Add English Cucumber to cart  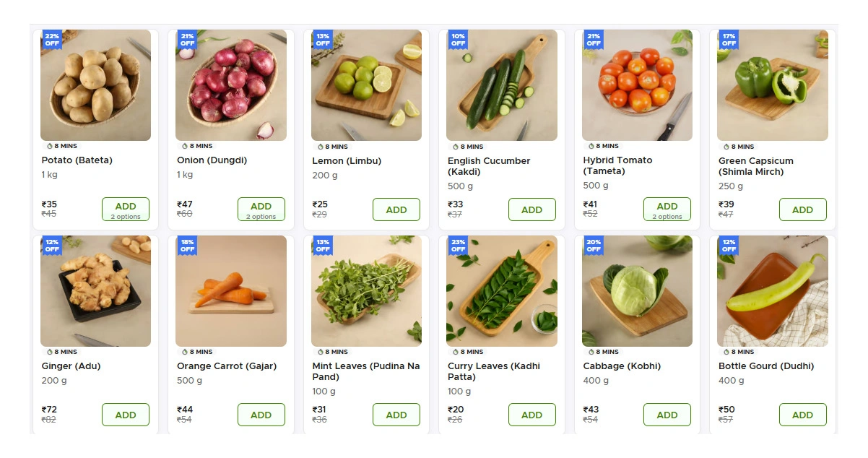click(x=532, y=209)
